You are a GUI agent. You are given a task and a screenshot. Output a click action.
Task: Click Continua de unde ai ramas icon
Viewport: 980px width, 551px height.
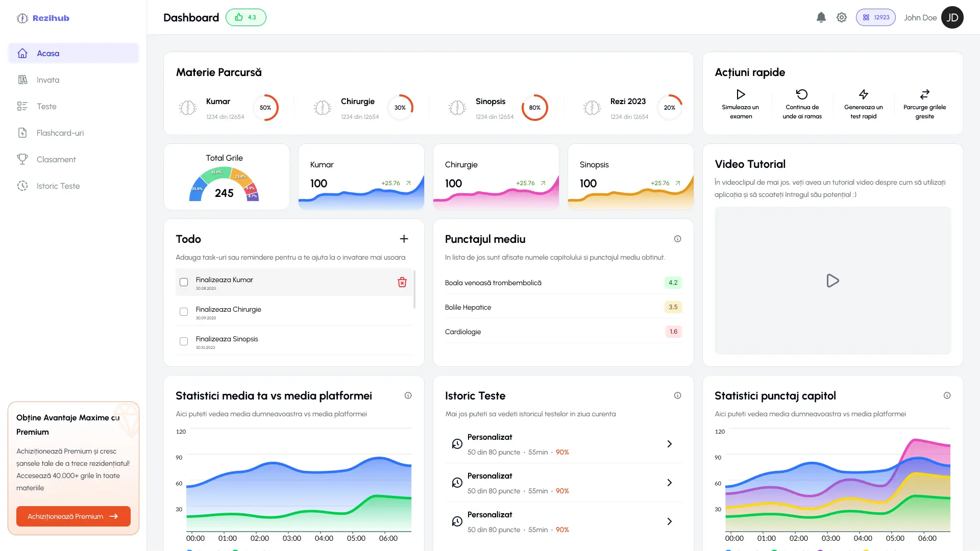(802, 94)
